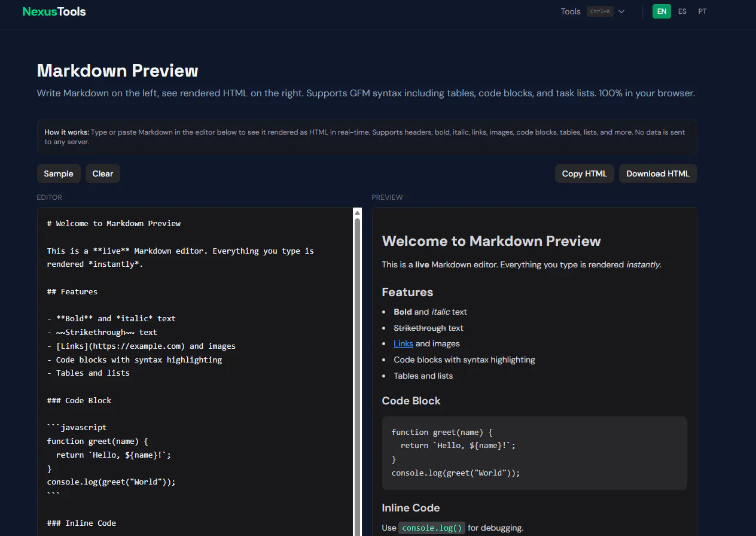Viewport: 756px width, 536px height.
Task: Click inside the Markdown editor textarea
Action: (195, 371)
